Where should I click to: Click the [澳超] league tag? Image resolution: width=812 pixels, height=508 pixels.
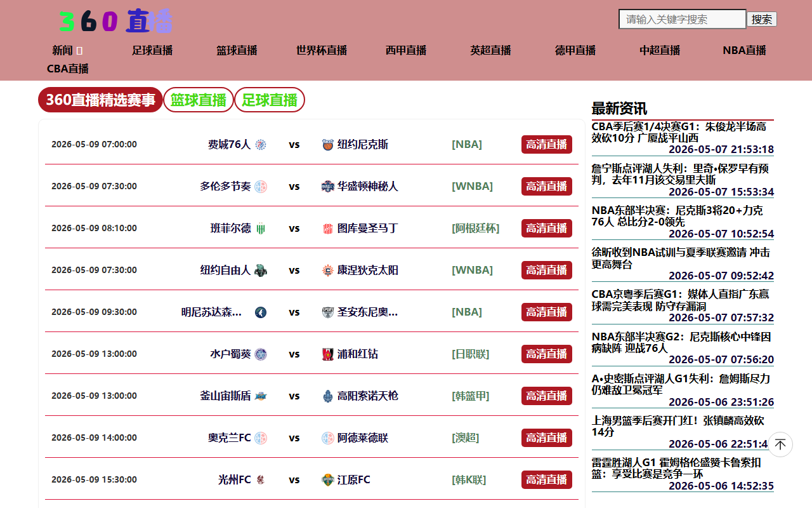466,438
